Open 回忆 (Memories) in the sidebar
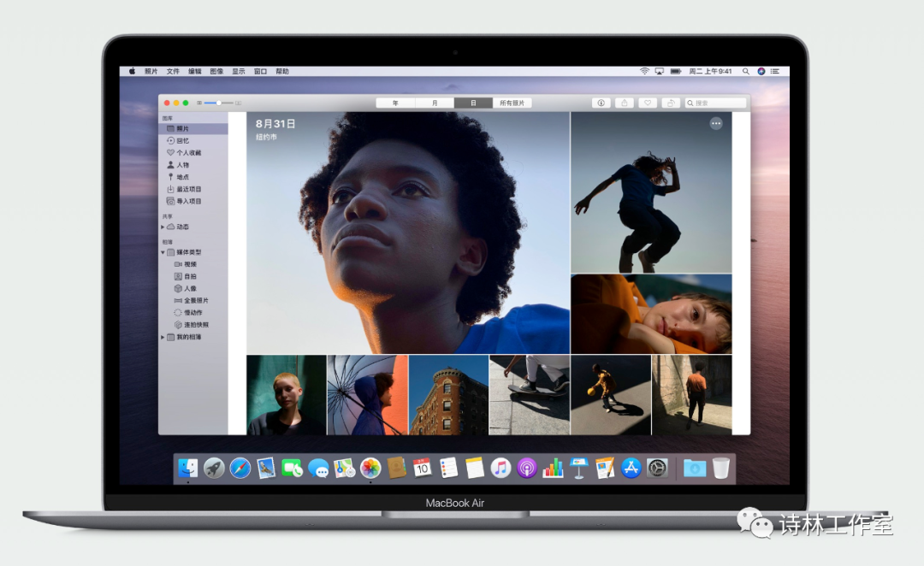 pos(178,141)
